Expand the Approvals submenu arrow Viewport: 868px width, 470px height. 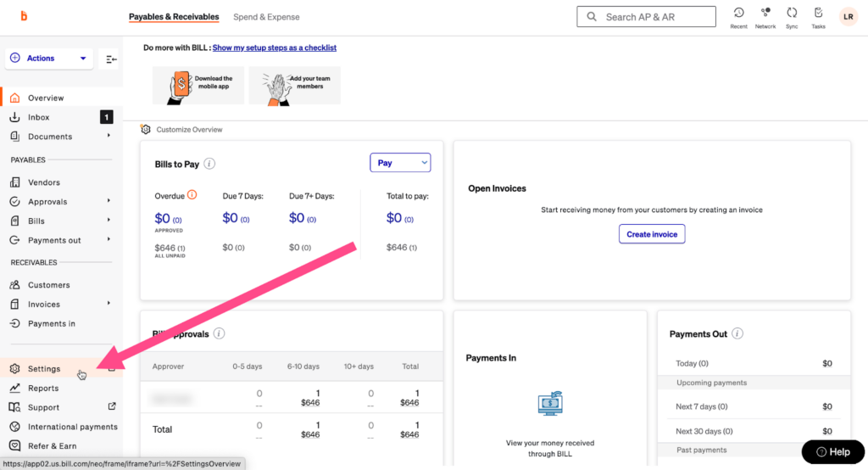click(108, 200)
